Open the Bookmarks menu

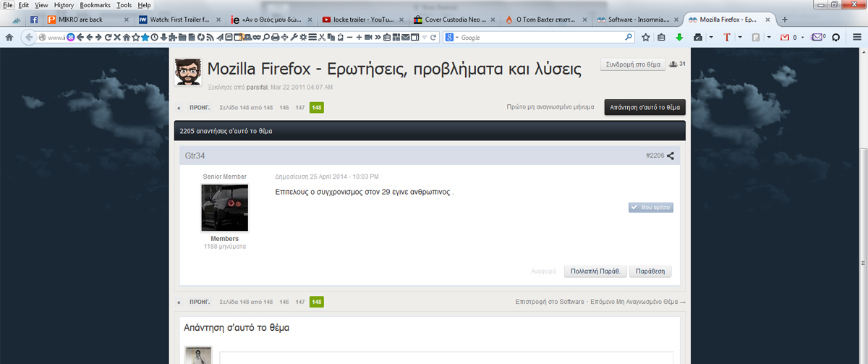95,5
